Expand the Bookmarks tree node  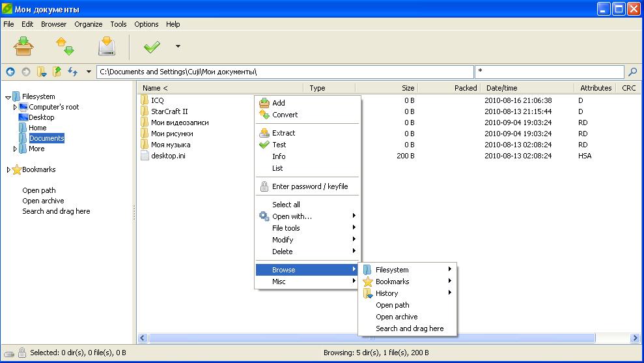(x=9, y=170)
